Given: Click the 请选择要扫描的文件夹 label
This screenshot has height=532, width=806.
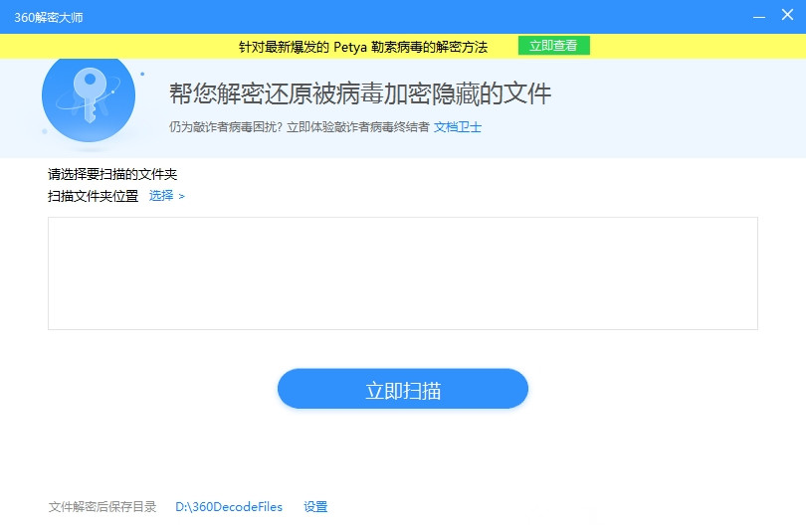Looking at the screenshot, I should click(x=112, y=175).
